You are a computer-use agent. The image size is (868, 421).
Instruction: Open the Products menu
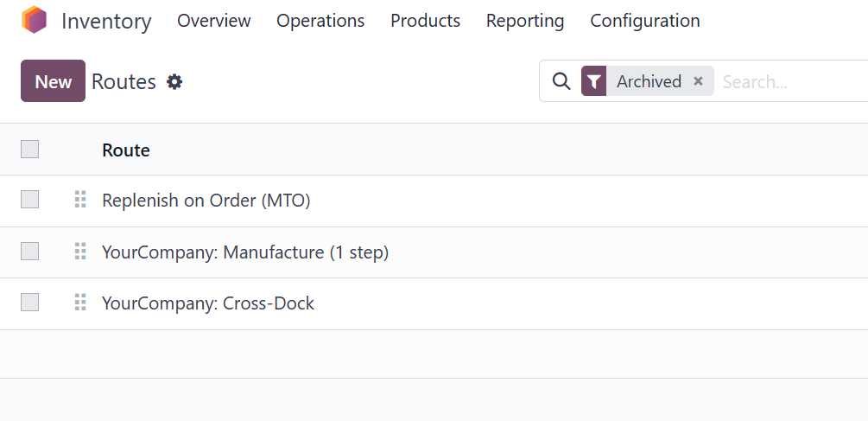point(425,21)
